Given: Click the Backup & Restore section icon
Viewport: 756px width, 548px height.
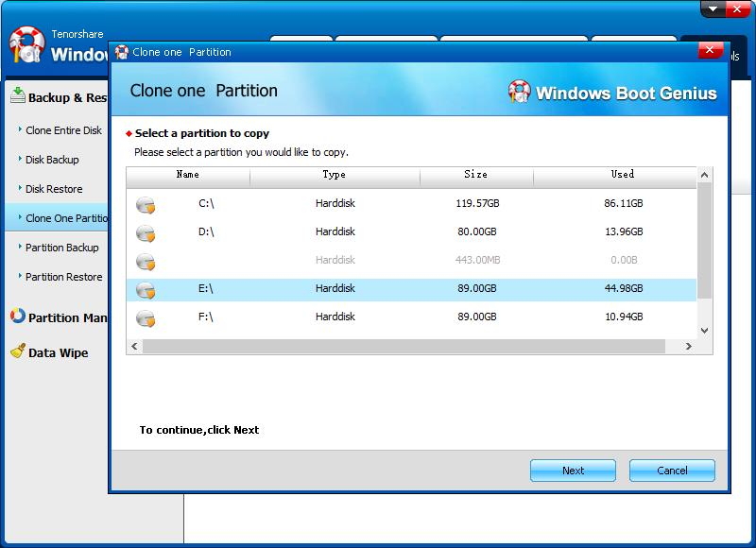Looking at the screenshot, I should pyautogui.click(x=18, y=95).
